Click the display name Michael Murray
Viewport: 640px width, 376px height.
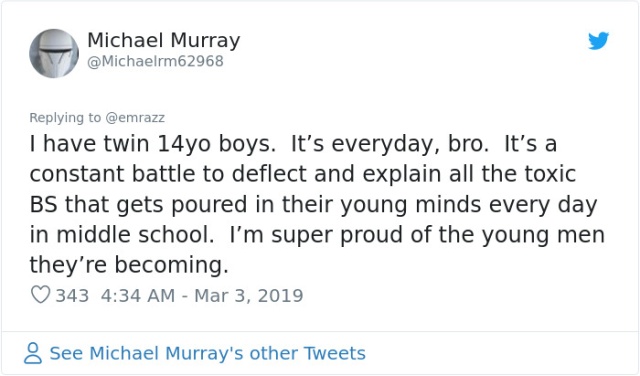tap(164, 40)
